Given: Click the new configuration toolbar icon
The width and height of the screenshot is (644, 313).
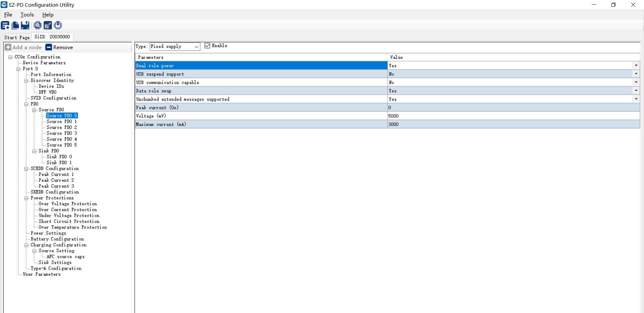Looking at the screenshot, I should [5, 25].
